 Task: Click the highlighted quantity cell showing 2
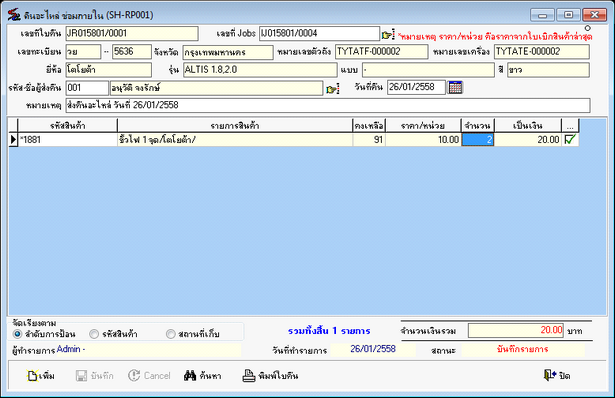click(x=478, y=140)
